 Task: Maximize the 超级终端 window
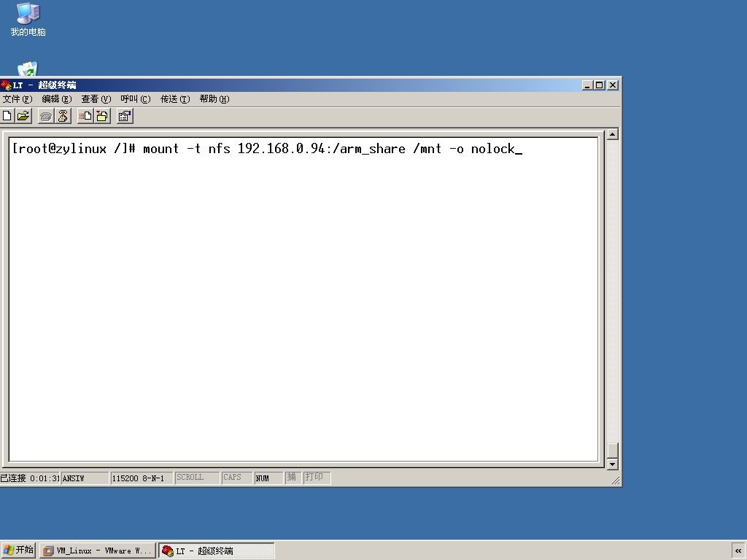pyautogui.click(x=600, y=85)
